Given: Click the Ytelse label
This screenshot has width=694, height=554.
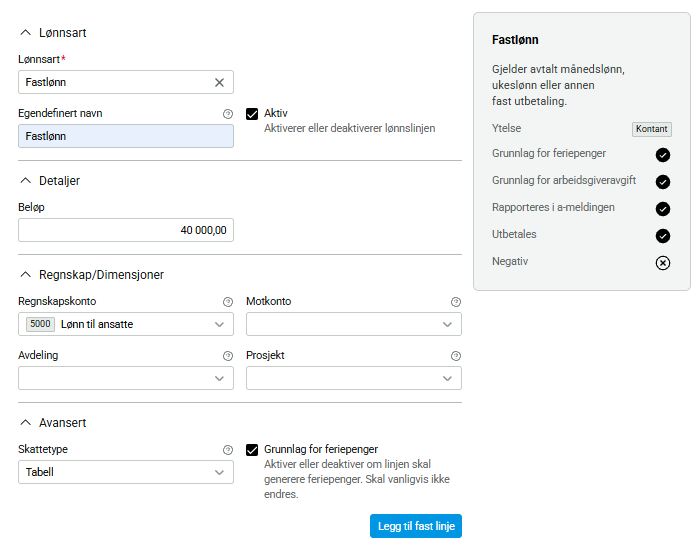Looking at the screenshot, I should tap(506, 128).
